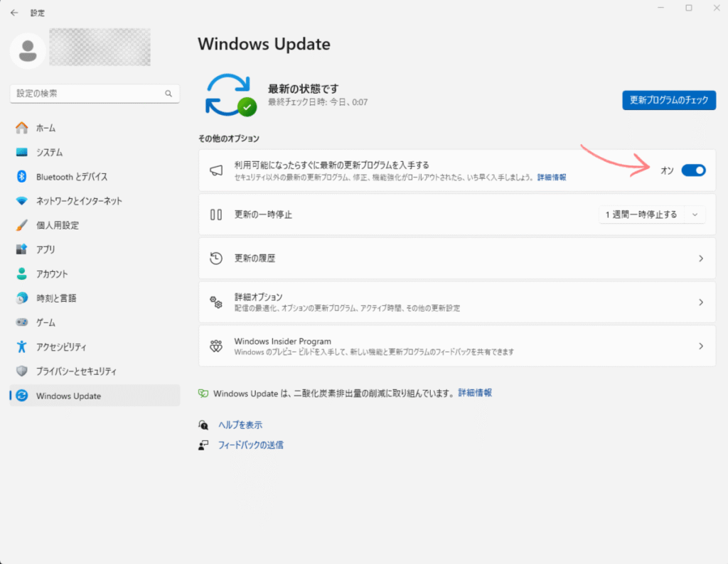
Task: Click the Apps icon in sidebar
Action: 22,249
